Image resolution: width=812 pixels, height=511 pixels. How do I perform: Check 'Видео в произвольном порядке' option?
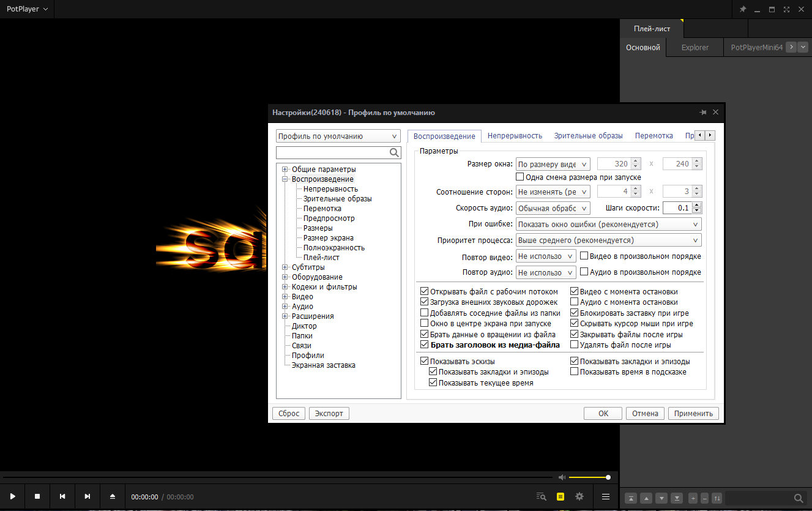click(x=584, y=256)
